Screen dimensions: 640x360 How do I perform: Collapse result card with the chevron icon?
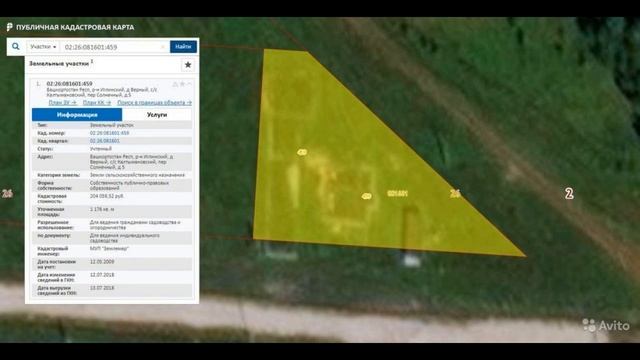(189, 84)
